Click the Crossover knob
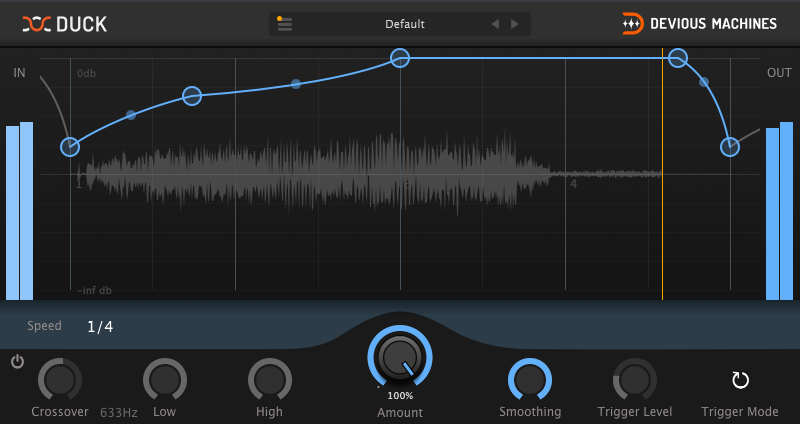Image resolution: width=800 pixels, height=424 pixels. [60, 380]
